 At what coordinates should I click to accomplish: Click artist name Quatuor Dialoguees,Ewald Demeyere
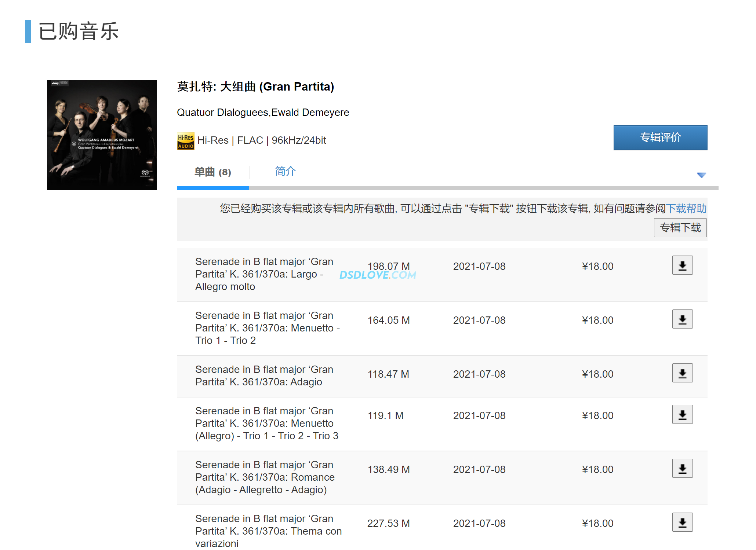(x=263, y=113)
